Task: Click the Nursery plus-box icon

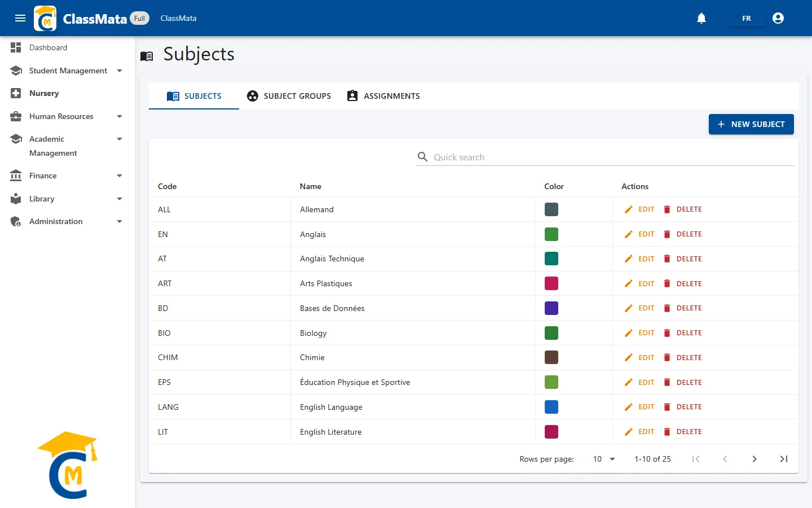Action: [x=16, y=93]
